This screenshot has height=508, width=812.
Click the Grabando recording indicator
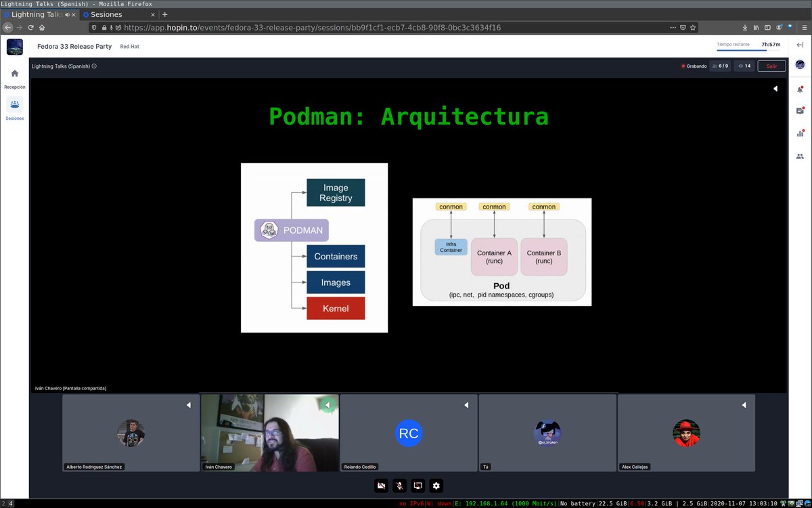[694, 66]
